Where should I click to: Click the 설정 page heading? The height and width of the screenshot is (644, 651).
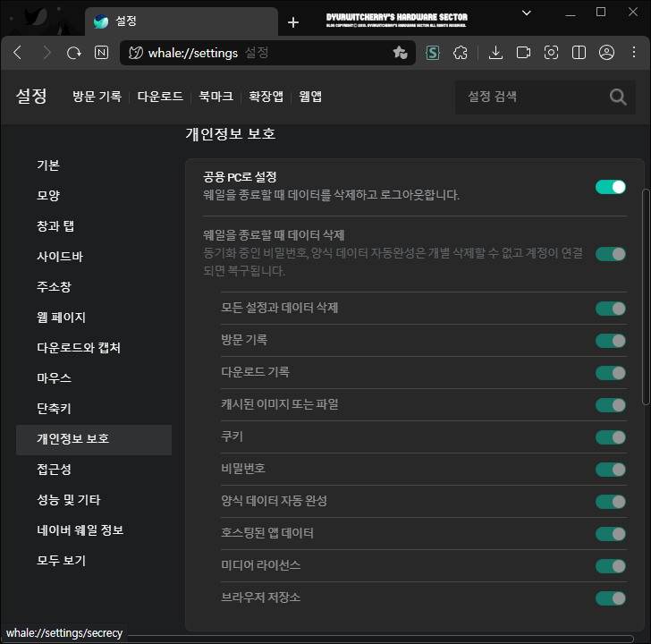(x=31, y=97)
